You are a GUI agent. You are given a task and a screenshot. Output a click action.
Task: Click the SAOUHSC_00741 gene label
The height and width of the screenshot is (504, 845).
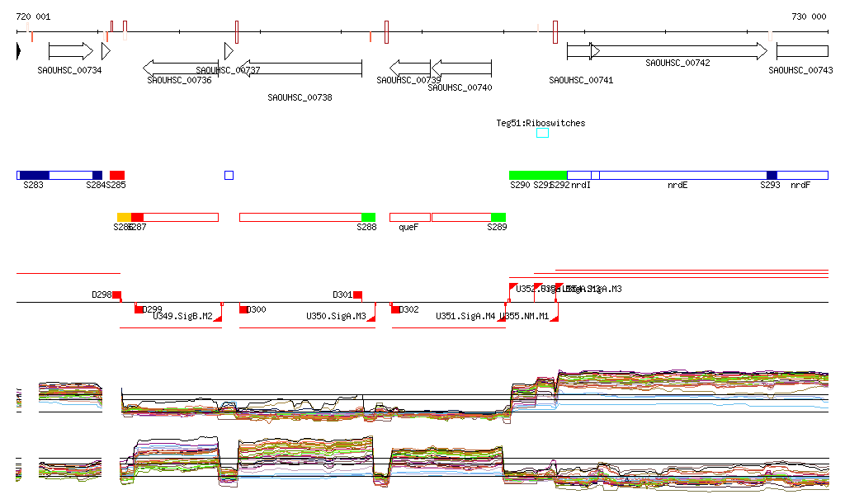click(581, 80)
